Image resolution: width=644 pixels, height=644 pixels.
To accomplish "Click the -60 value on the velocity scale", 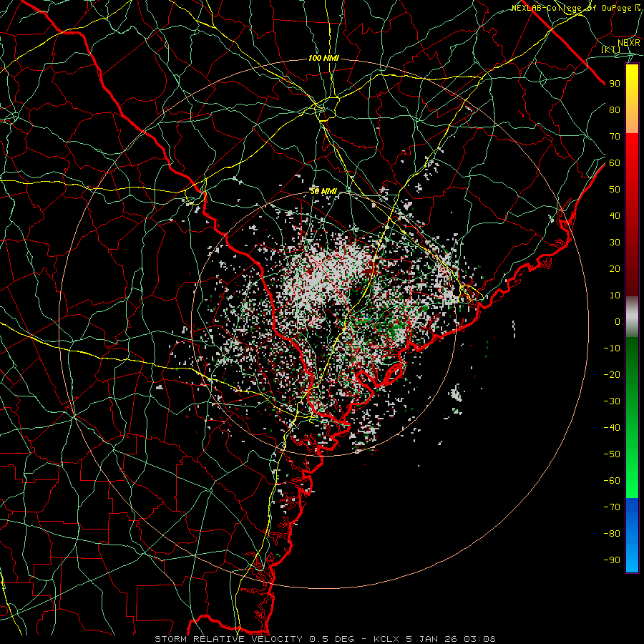I will pyautogui.click(x=612, y=481).
